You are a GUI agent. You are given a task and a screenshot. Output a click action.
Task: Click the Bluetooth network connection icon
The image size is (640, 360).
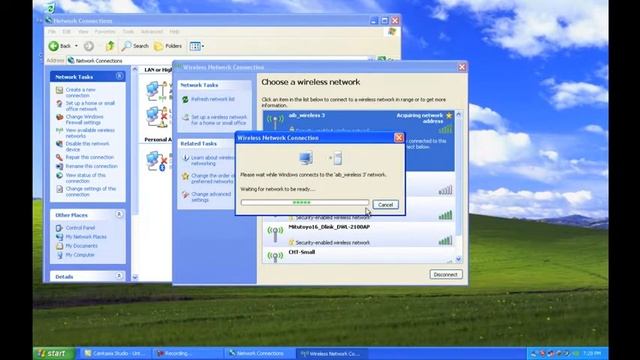point(156,161)
